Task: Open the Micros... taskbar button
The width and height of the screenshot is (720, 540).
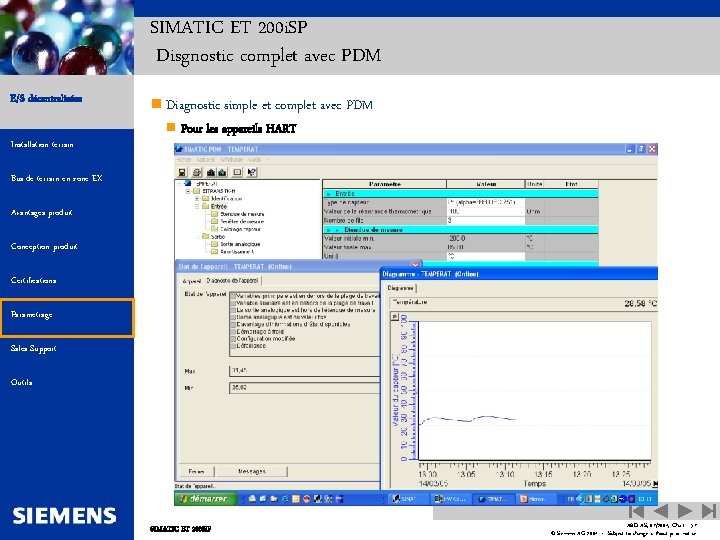Action: pyautogui.click(x=535, y=499)
